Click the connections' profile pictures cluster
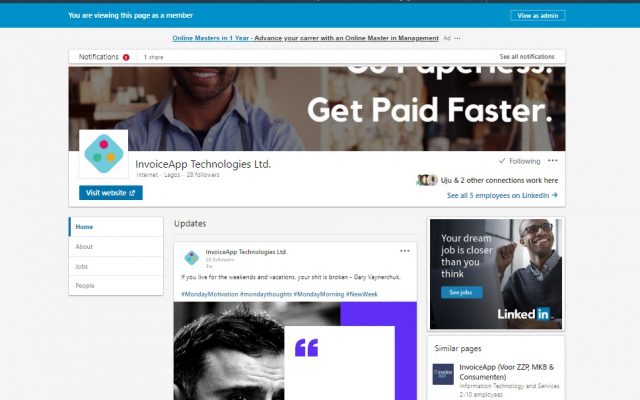 click(x=427, y=180)
